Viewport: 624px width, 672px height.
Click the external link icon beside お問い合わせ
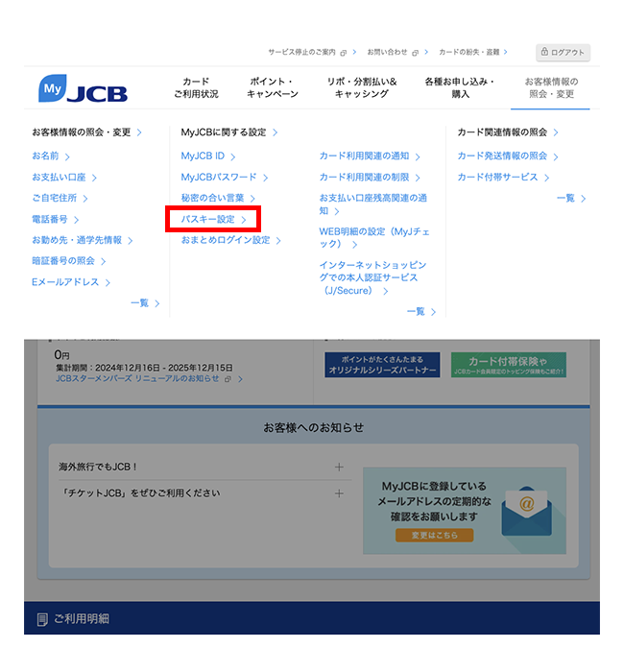(415, 53)
